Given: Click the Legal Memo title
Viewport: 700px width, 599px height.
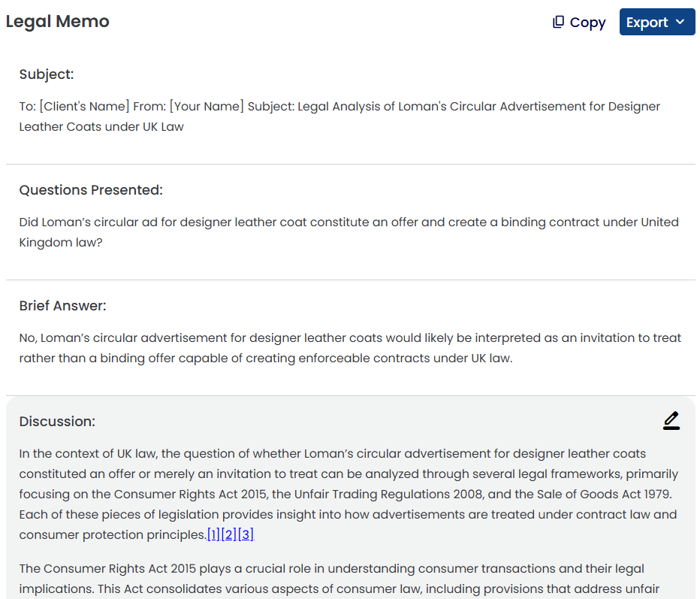Looking at the screenshot, I should click(x=58, y=21).
